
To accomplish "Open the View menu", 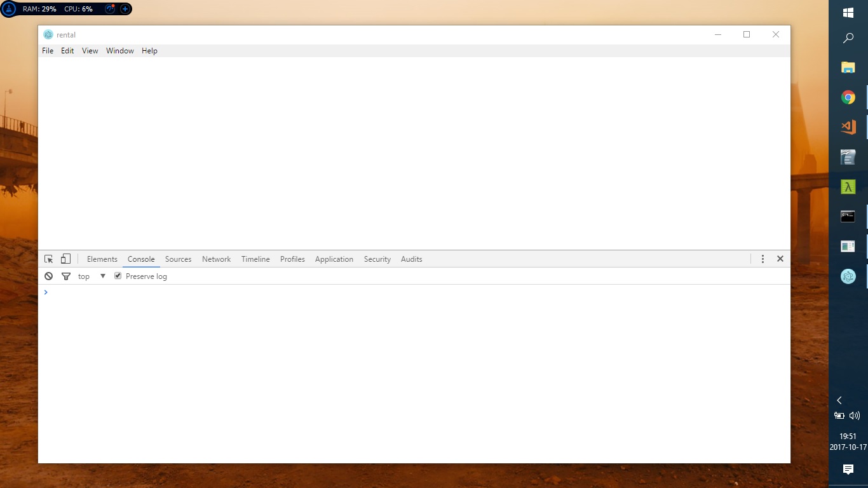I will [90, 51].
